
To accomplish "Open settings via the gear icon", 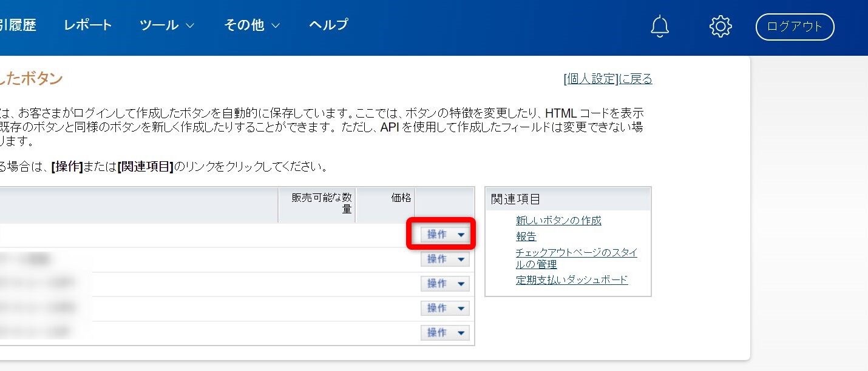I will (x=721, y=27).
